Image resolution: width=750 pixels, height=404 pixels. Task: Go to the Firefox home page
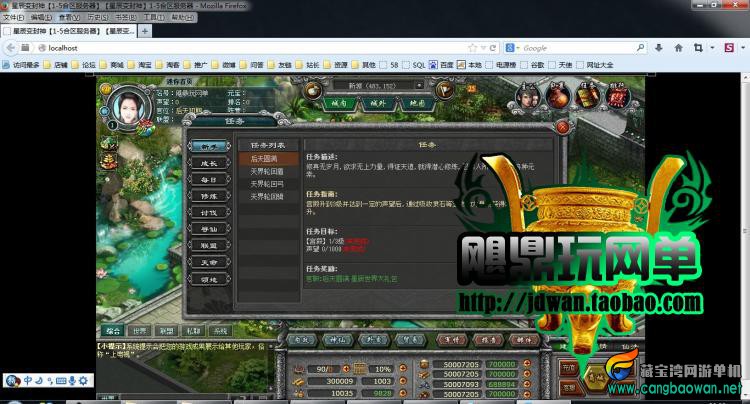click(678, 48)
